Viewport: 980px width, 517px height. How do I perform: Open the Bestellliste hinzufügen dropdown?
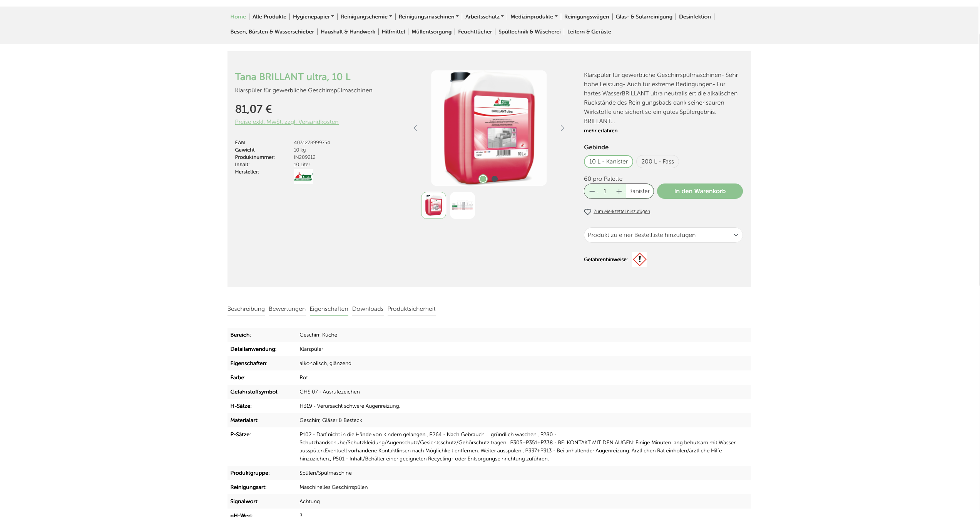(663, 235)
